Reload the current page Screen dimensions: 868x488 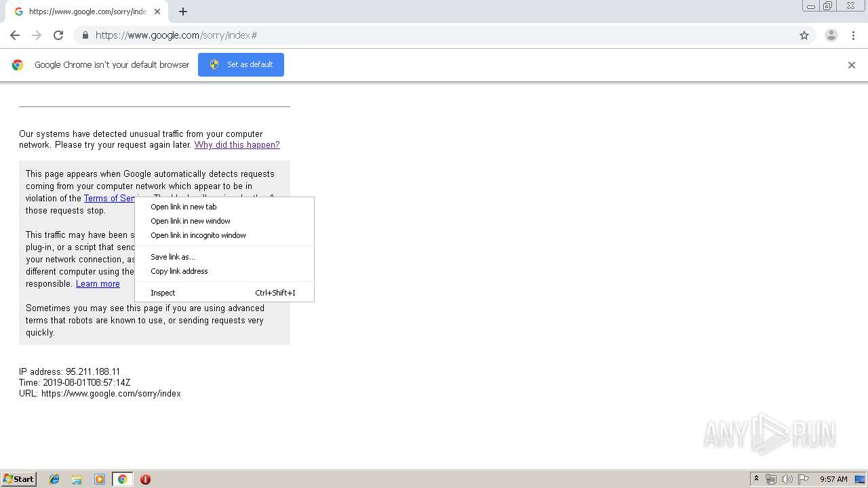pos(58,35)
